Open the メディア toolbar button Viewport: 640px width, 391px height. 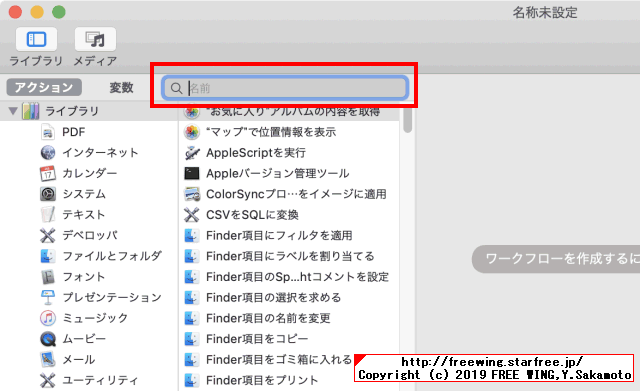click(95, 40)
